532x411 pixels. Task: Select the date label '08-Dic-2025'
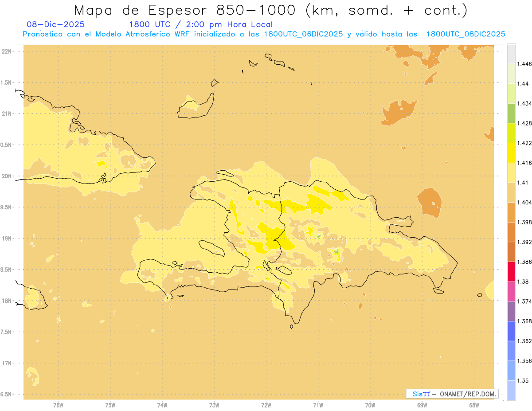(55, 25)
